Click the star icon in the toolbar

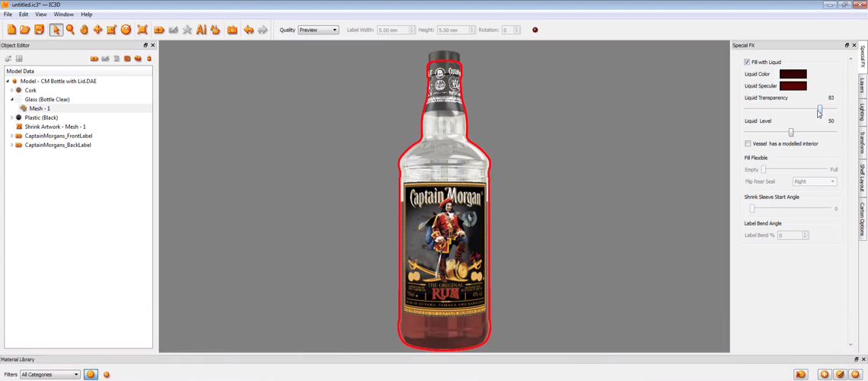[x=187, y=30]
